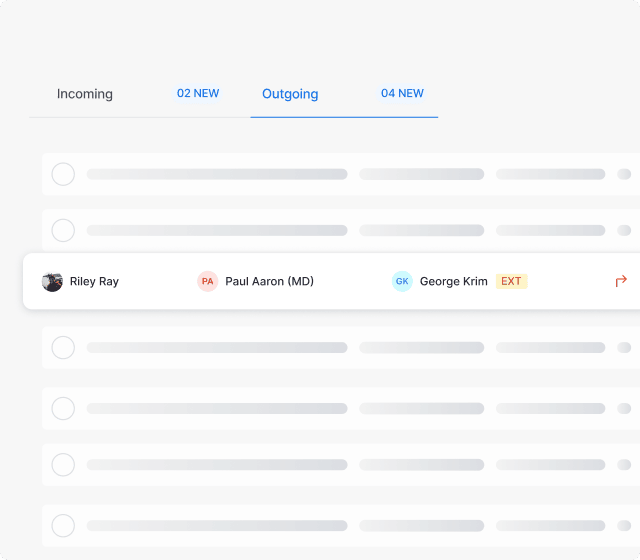Click the 02 NEW badge
Screen dimensions: 640x560
coord(198,93)
